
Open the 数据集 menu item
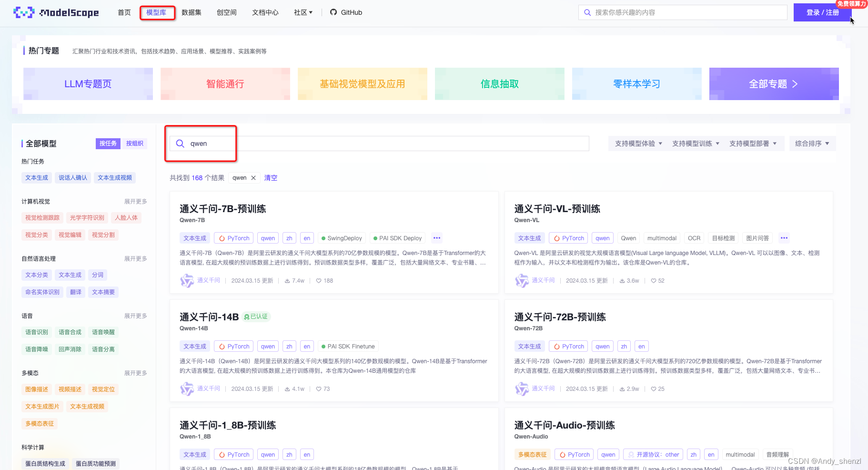[x=192, y=12]
